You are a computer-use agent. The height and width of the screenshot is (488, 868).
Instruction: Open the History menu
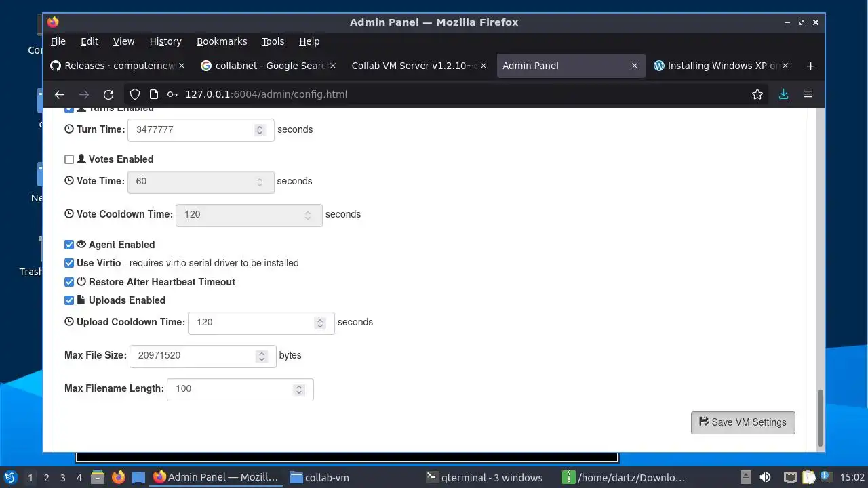165,41
